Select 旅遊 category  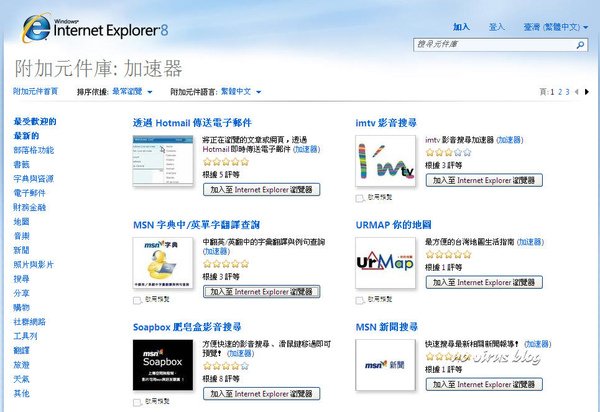click(21, 365)
